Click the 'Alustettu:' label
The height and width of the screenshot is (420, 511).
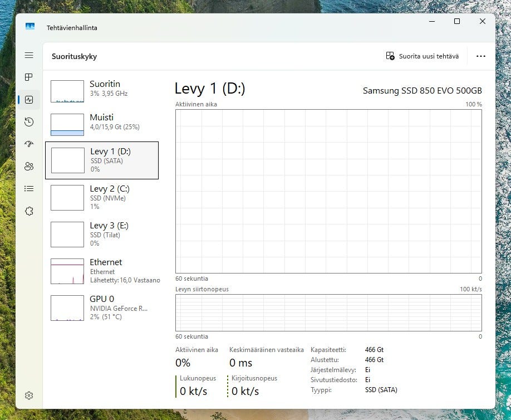click(325, 360)
